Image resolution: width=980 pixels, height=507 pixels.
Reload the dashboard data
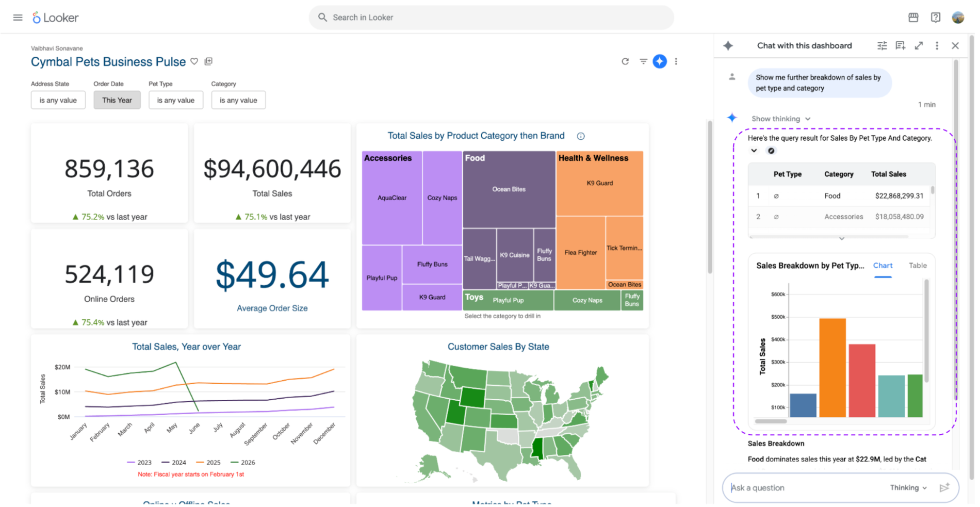click(x=625, y=61)
